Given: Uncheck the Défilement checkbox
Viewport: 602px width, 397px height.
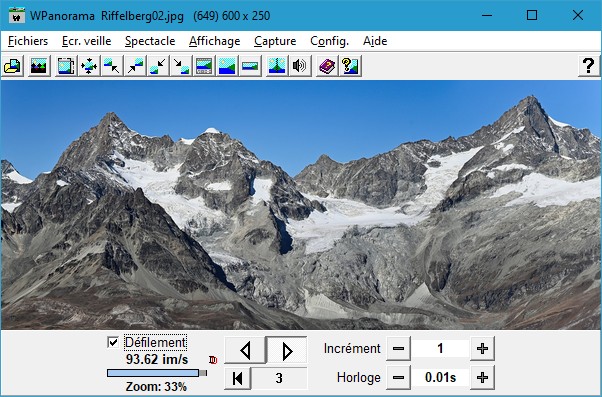Looking at the screenshot, I should (x=113, y=342).
